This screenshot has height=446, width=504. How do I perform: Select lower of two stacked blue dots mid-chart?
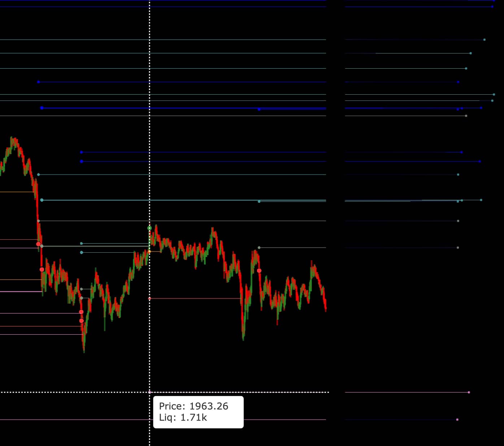81,162
